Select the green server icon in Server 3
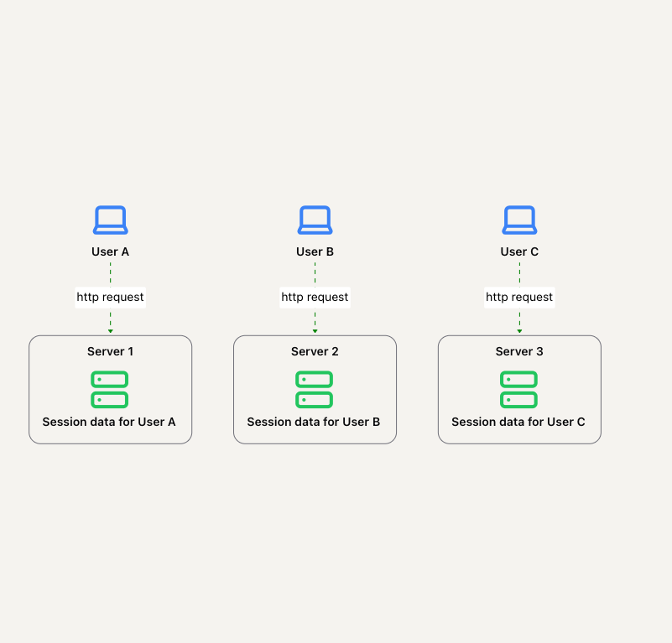The image size is (672, 643). tap(519, 390)
